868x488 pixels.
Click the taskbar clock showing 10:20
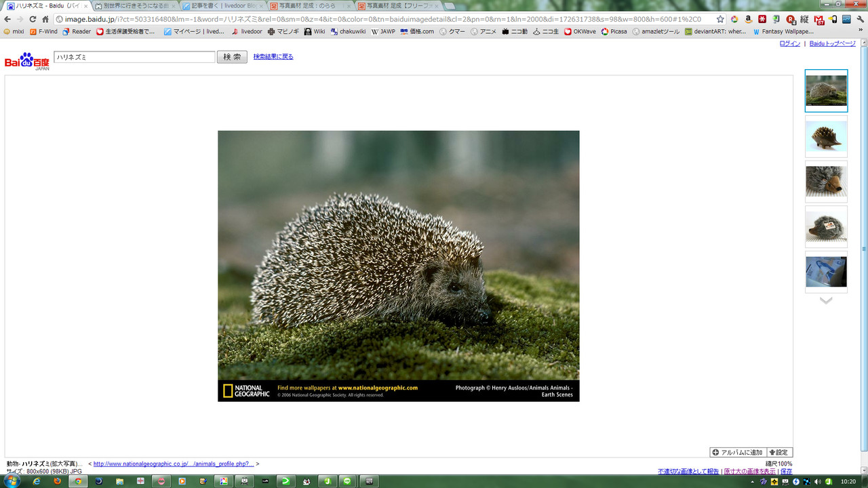coord(848,482)
